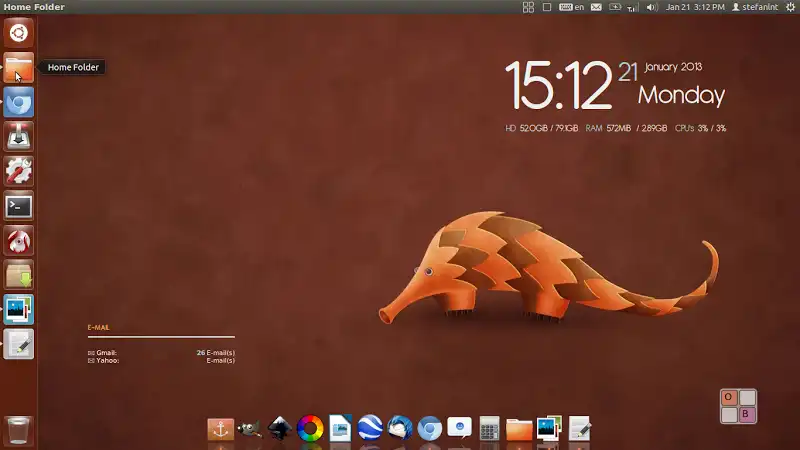Open the disk installer icon in launcher
The height and width of the screenshot is (450, 800).
point(18,137)
